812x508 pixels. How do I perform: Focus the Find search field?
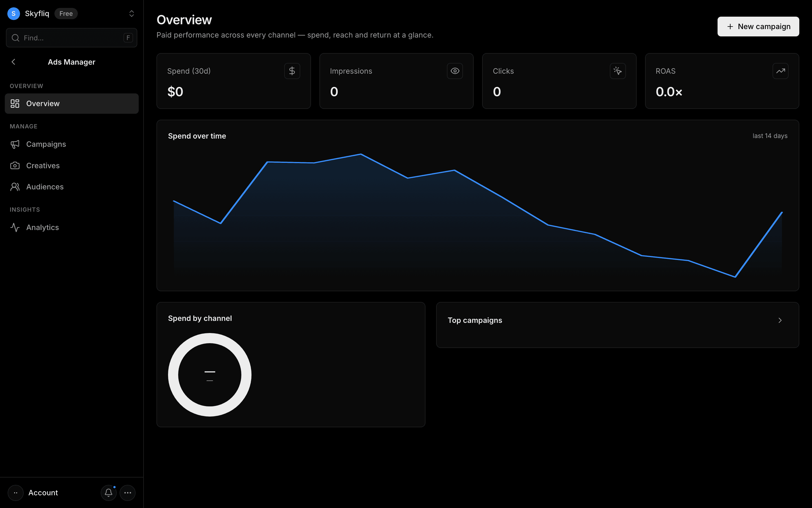coord(71,38)
